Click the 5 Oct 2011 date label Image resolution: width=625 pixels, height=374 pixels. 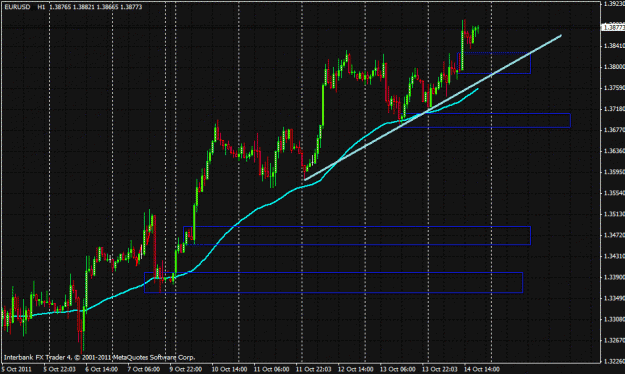coord(17,369)
